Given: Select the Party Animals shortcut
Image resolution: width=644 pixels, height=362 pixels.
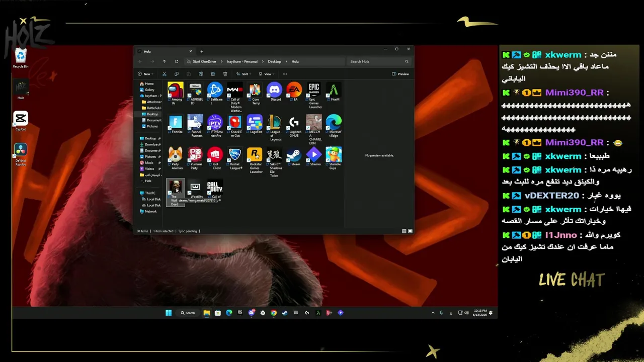Looking at the screenshot, I should click(x=176, y=158).
